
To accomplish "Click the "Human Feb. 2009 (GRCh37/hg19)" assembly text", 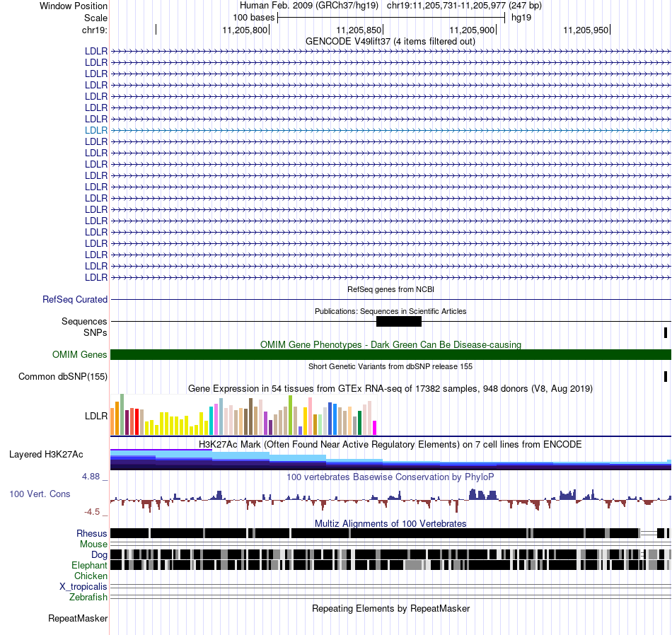I will [309, 6].
